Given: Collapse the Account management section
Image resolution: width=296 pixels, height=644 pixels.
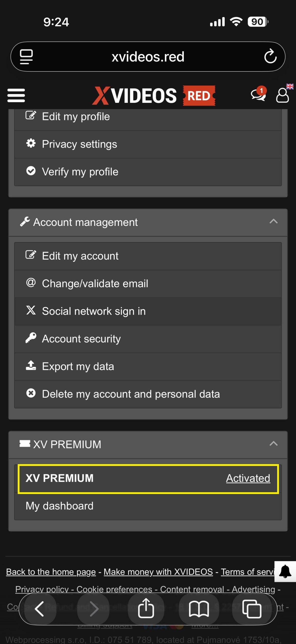Looking at the screenshot, I should pos(273,221).
